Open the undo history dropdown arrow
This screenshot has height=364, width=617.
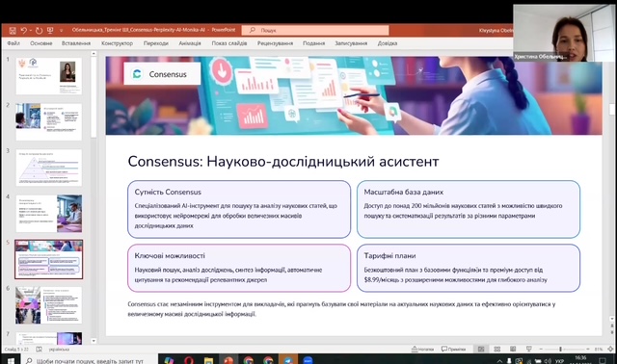(30, 30)
